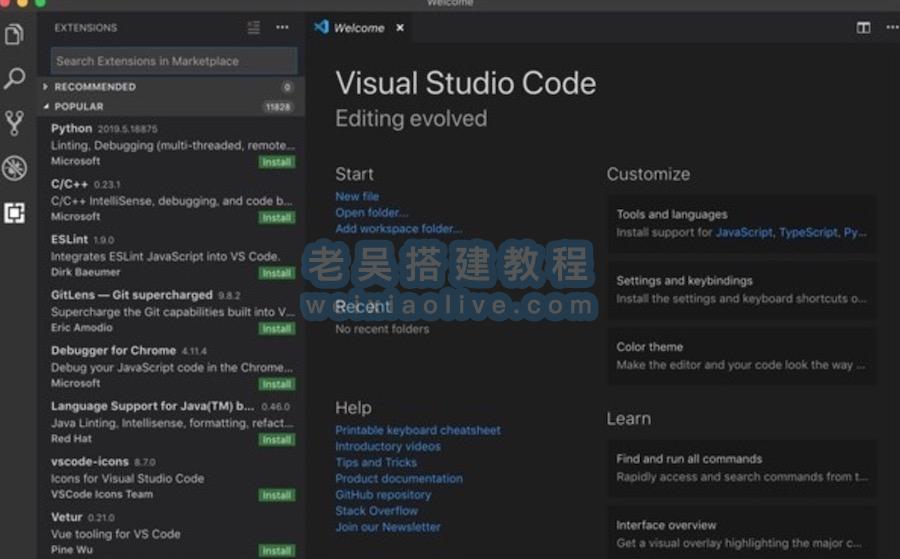Install the Python extension
This screenshot has width=900, height=559.
pos(276,161)
